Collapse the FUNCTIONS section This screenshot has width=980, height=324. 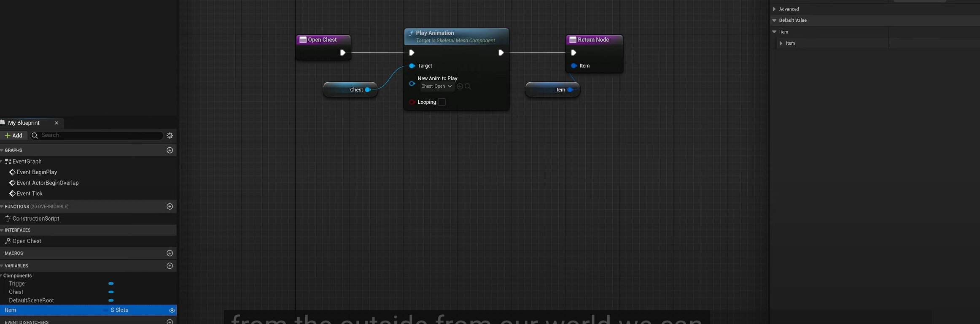tap(2, 206)
